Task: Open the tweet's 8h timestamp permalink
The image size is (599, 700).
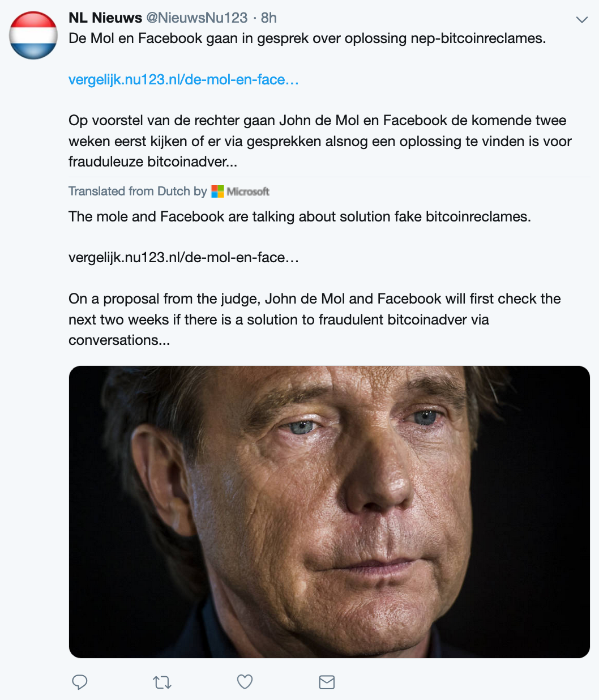Action: (269, 18)
